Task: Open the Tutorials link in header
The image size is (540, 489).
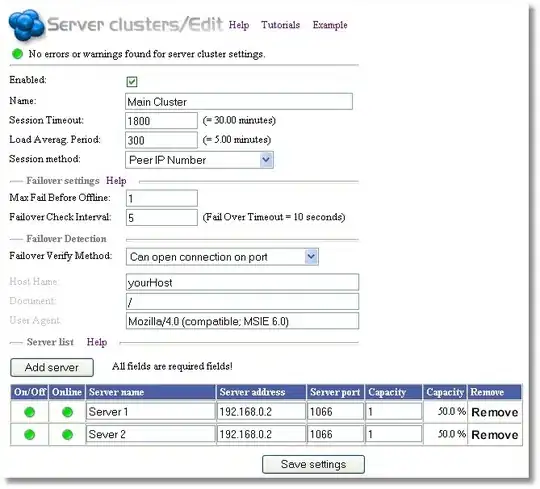Action: [x=280, y=25]
